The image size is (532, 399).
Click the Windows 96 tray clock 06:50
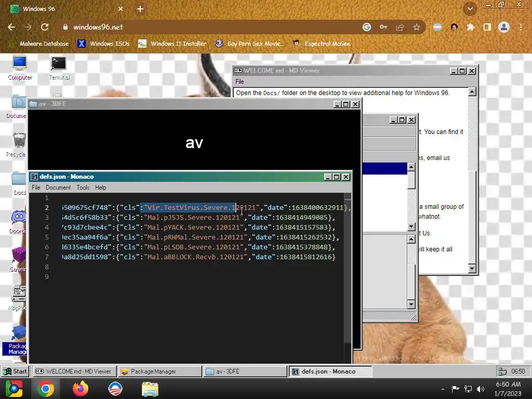click(x=518, y=371)
